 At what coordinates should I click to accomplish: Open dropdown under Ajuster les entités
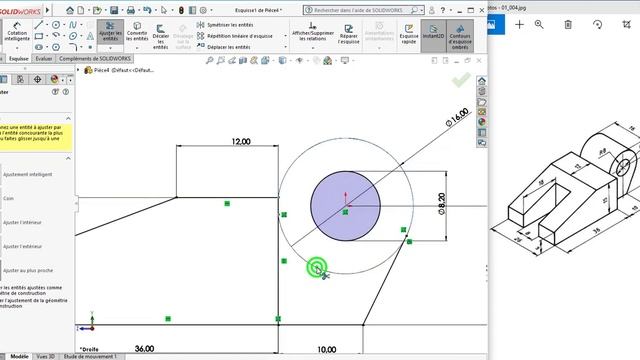click(x=110, y=48)
